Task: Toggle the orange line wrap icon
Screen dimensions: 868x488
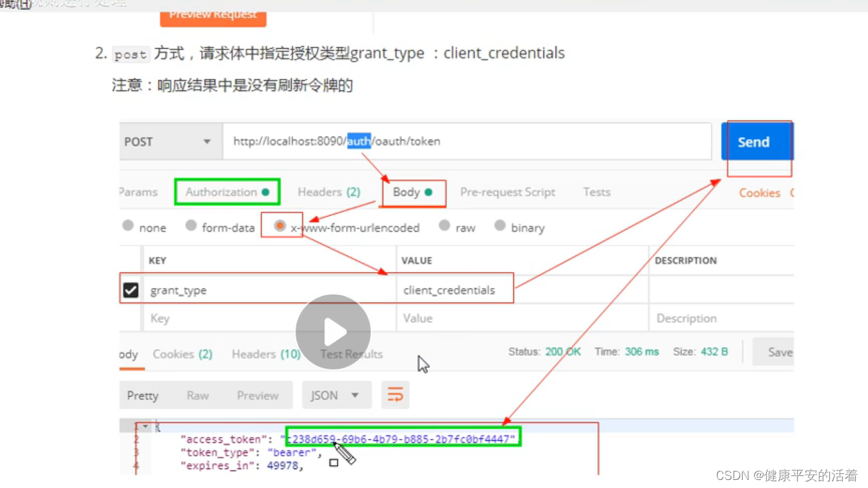Action: [x=395, y=395]
